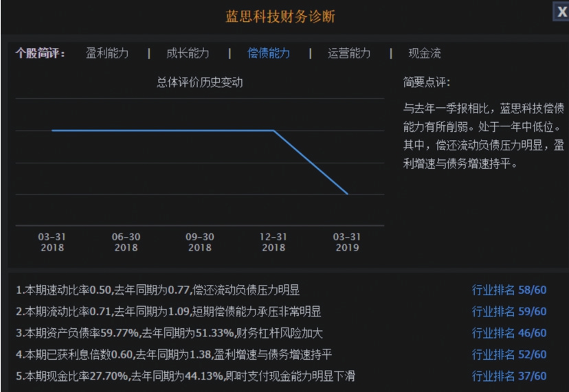Close the 蓝思科技财务诊断 dialog
The height and width of the screenshot is (392, 569).
[561, 12]
